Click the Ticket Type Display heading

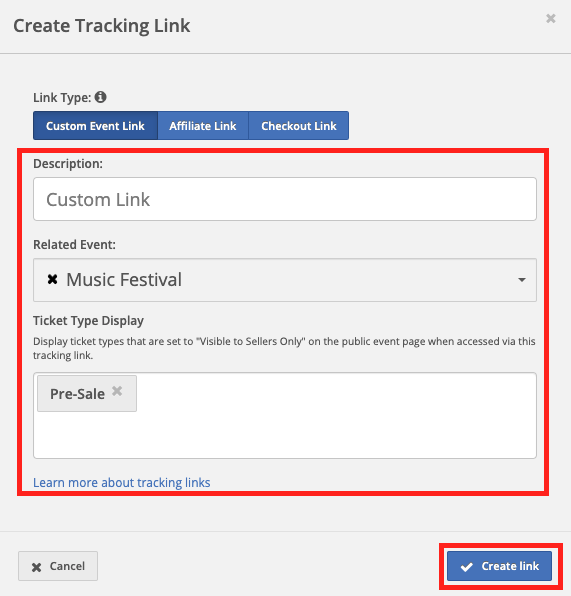[89, 321]
